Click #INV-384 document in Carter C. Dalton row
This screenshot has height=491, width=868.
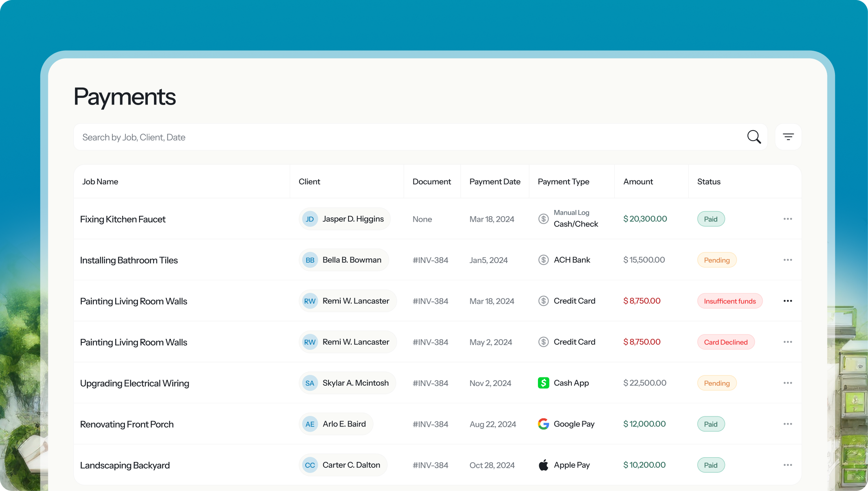430,465
